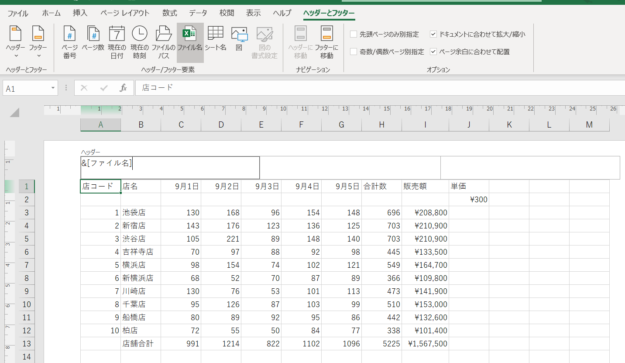Select cell 単価
Viewport: 625px width, 363px height.
click(x=469, y=186)
